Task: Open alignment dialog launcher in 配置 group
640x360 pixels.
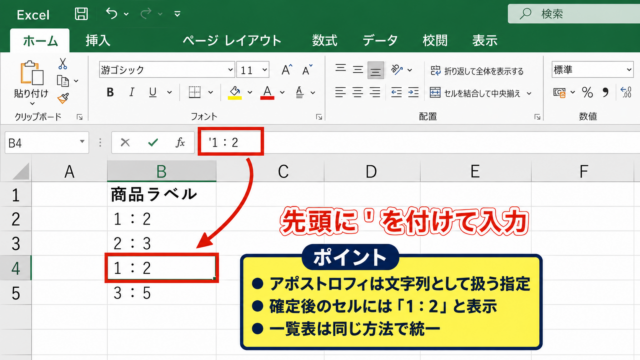Action: [x=537, y=117]
